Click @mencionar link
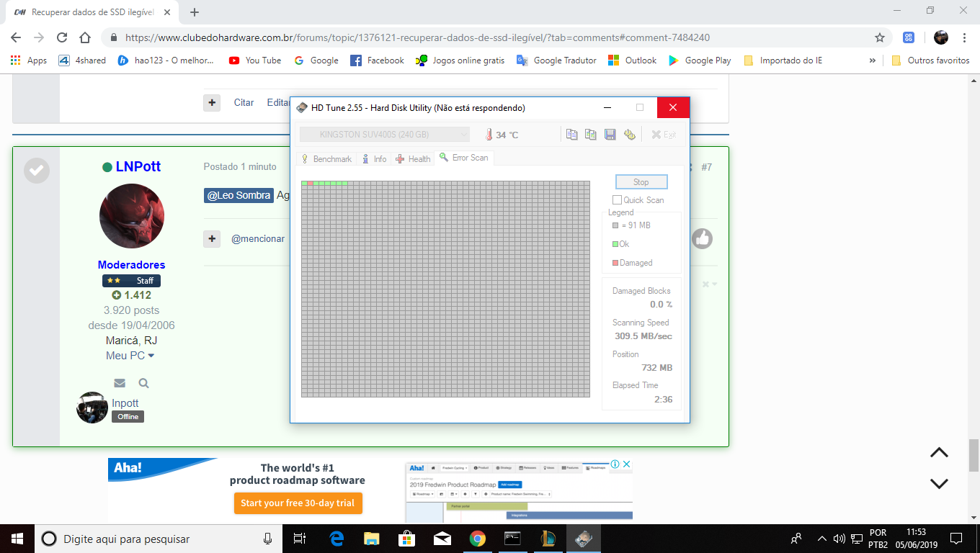This screenshot has height=553, width=980. [258, 238]
